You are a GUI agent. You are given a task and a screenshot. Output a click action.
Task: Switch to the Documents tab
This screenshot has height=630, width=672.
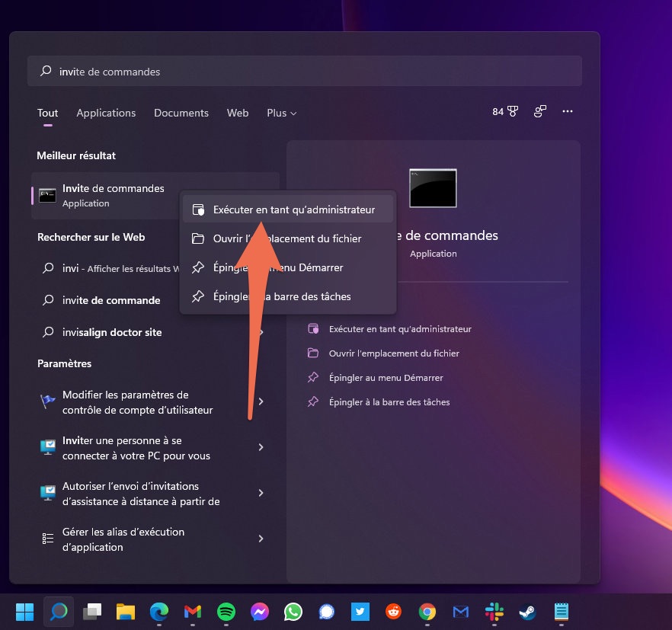[x=181, y=114]
